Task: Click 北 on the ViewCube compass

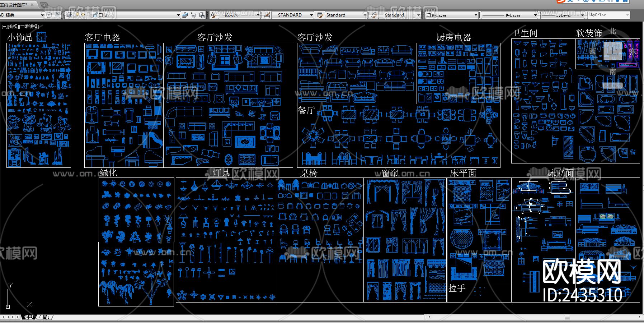Action: pyautogui.click(x=613, y=32)
